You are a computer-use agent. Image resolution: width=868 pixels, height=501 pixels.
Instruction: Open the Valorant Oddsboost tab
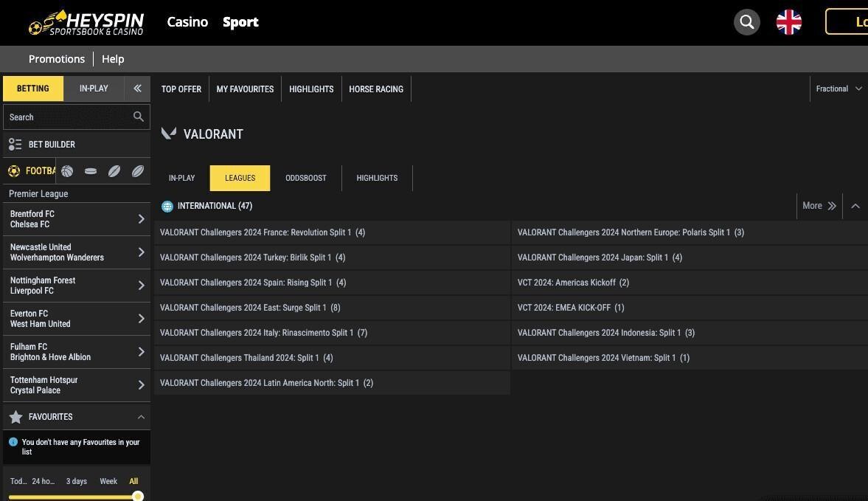point(306,179)
